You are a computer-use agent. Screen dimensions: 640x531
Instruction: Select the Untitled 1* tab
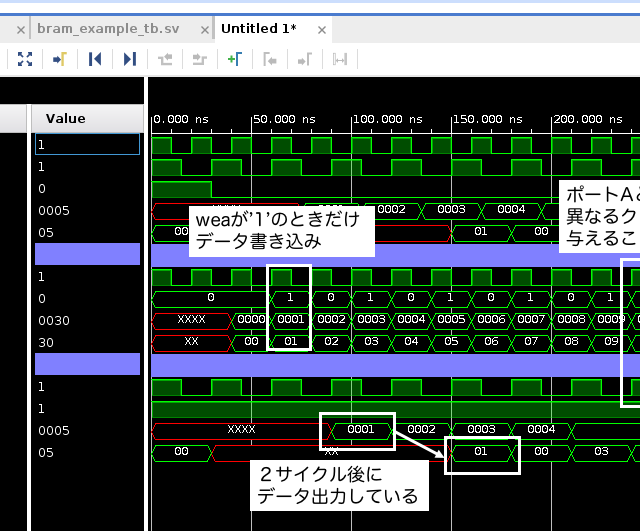click(x=258, y=28)
